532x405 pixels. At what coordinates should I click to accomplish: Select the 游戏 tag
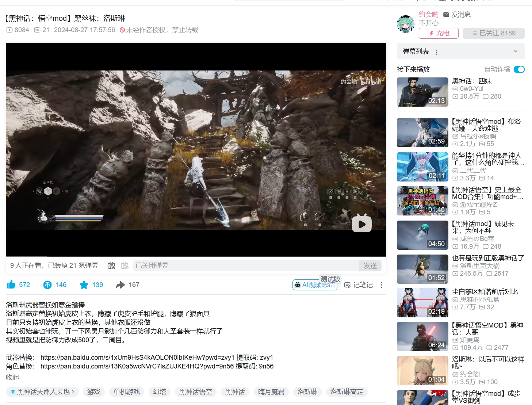point(94,392)
